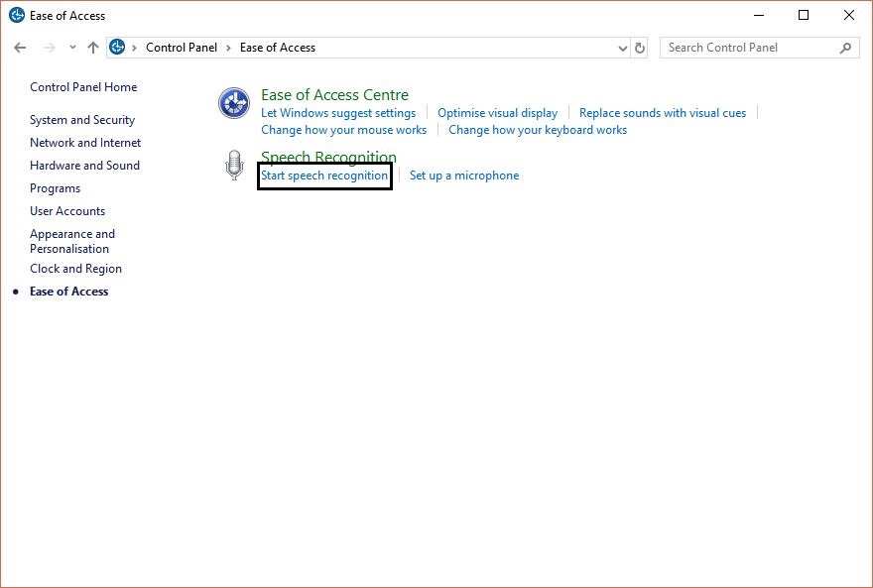Choose Let Windows suggest settings
The image size is (873, 588).
[x=338, y=113]
